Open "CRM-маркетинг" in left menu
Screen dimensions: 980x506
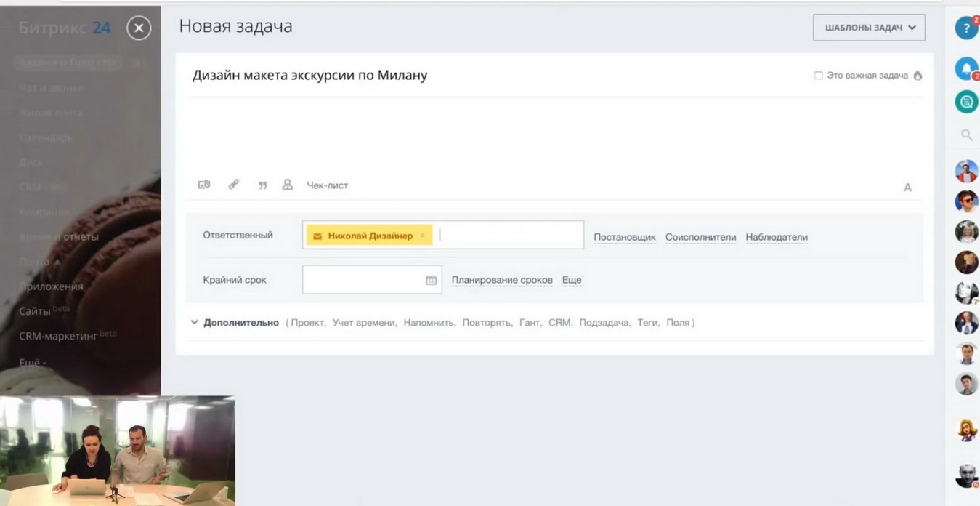point(58,337)
